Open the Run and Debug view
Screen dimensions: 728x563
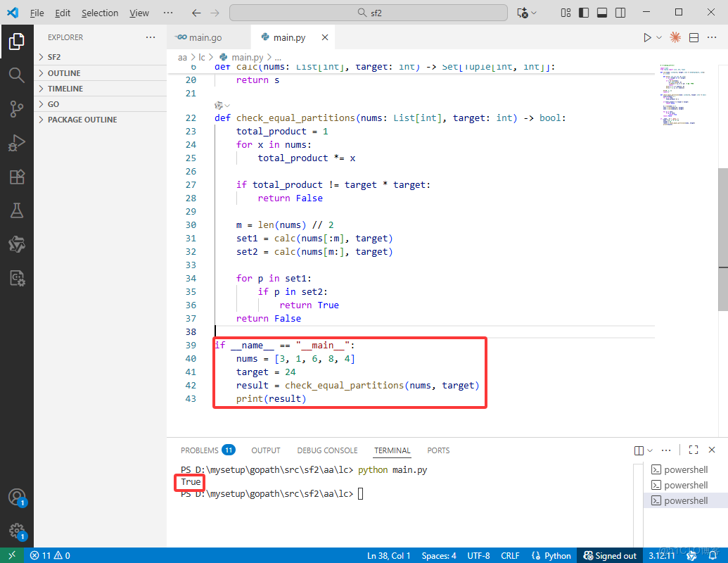coord(17,143)
